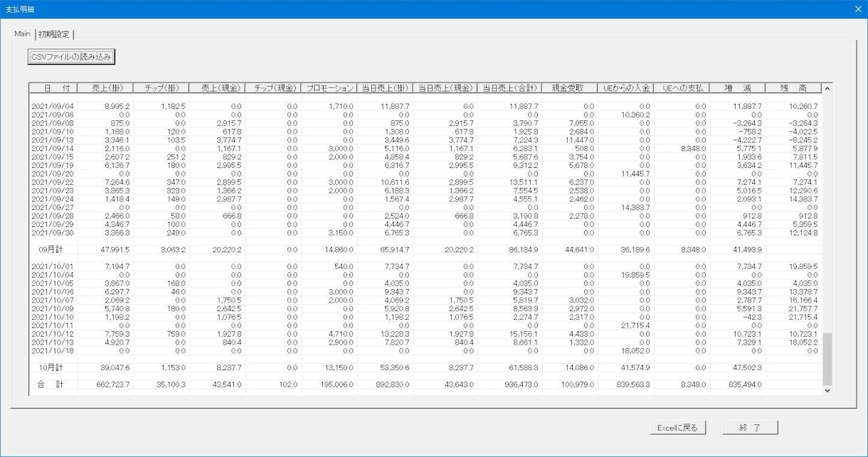Click the 662,723.7 grand total cell
868x457 pixels.
pos(114,384)
